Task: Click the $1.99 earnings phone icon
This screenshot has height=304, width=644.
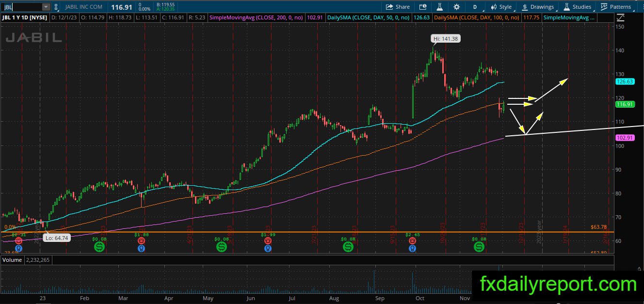Action: pos(268,240)
